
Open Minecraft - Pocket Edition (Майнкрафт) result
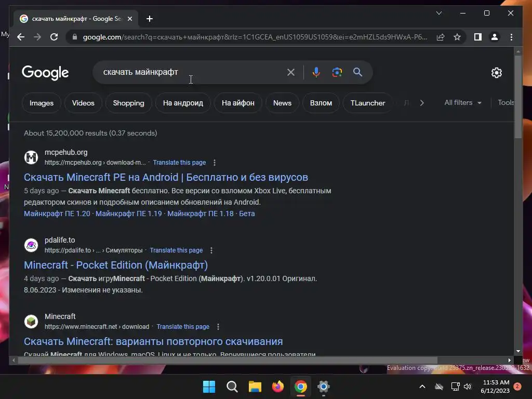[x=116, y=265]
